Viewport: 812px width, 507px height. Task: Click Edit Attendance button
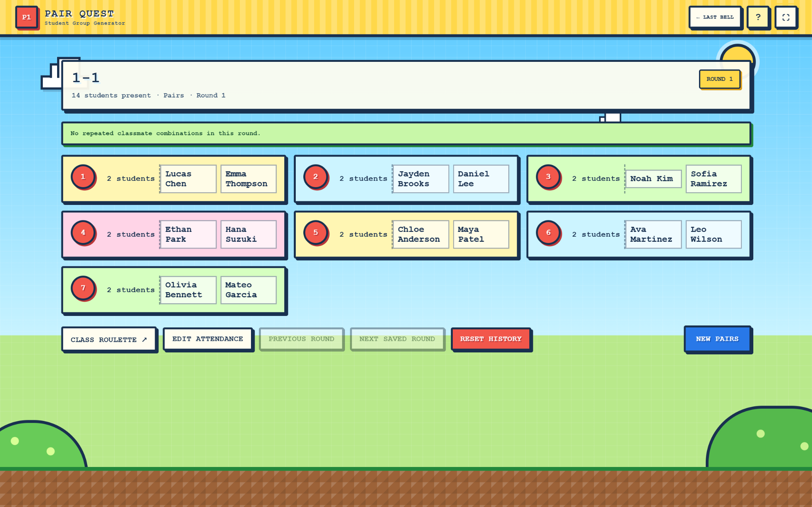[208, 339]
